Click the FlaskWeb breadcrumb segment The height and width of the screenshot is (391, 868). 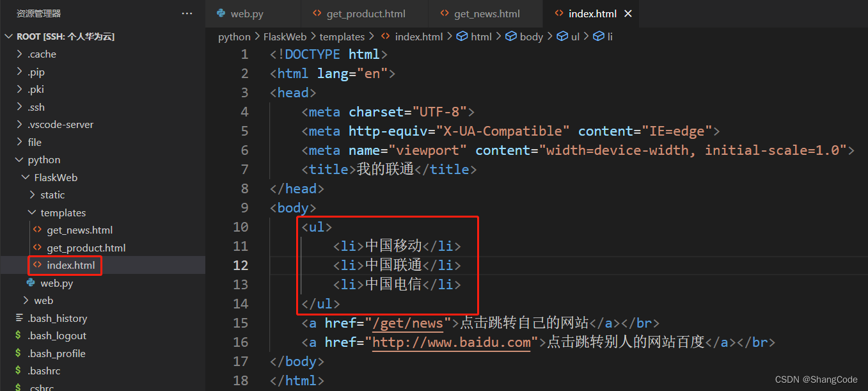[285, 36]
